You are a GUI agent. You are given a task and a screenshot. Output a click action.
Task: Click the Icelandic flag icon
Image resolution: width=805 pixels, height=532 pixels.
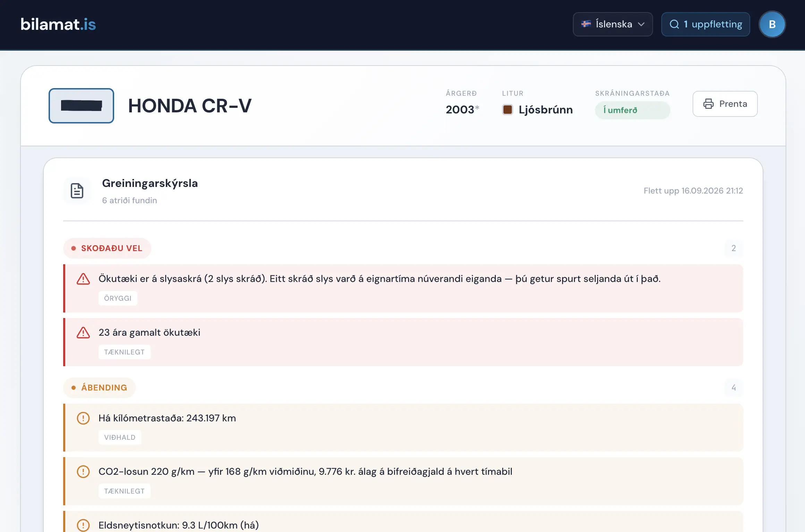coord(586,24)
